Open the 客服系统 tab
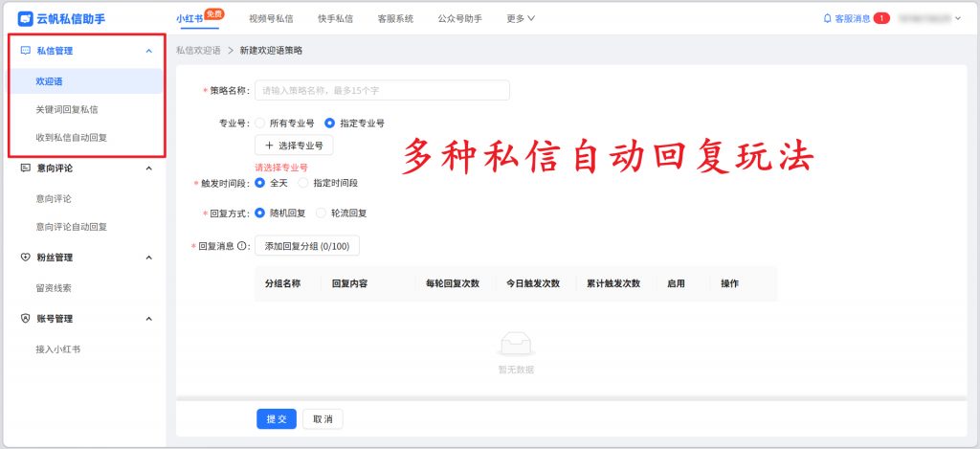Image resolution: width=980 pixels, height=449 pixels. [x=395, y=19]
